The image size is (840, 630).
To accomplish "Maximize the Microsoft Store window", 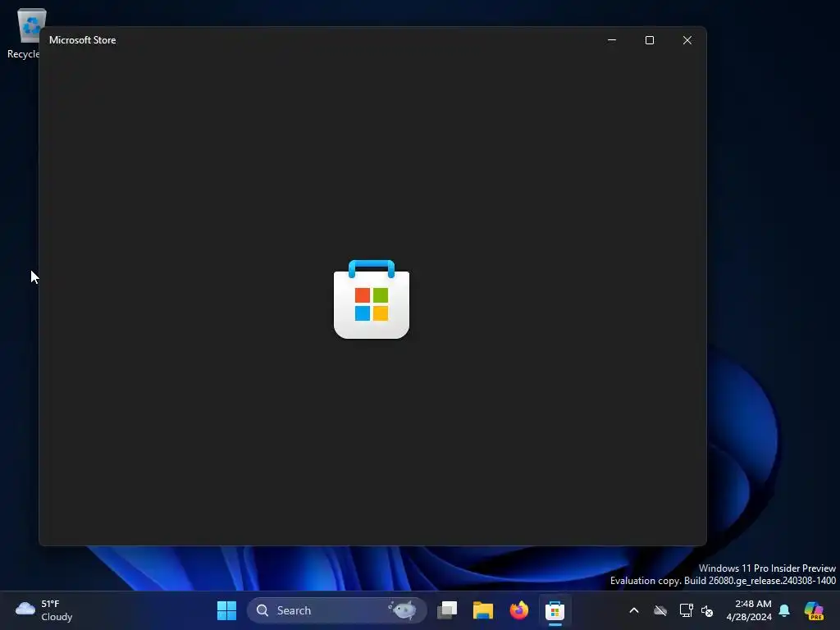I will [650, 40].
